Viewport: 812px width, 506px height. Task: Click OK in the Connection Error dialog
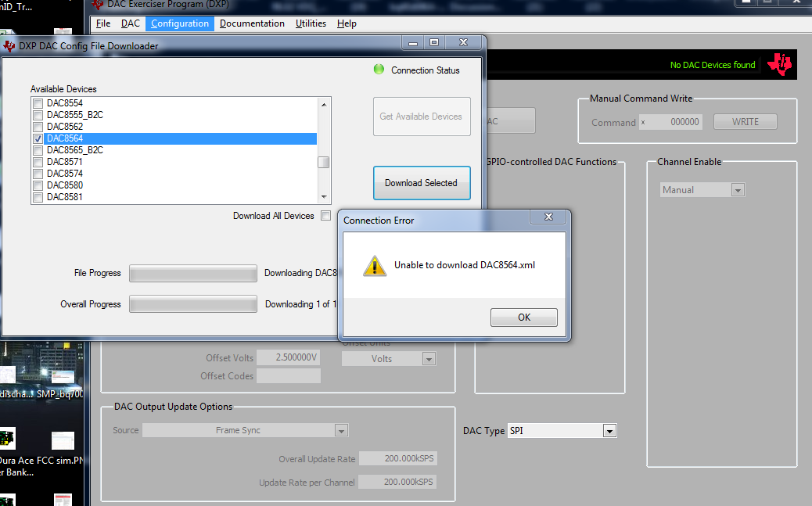tap(524, 318)
